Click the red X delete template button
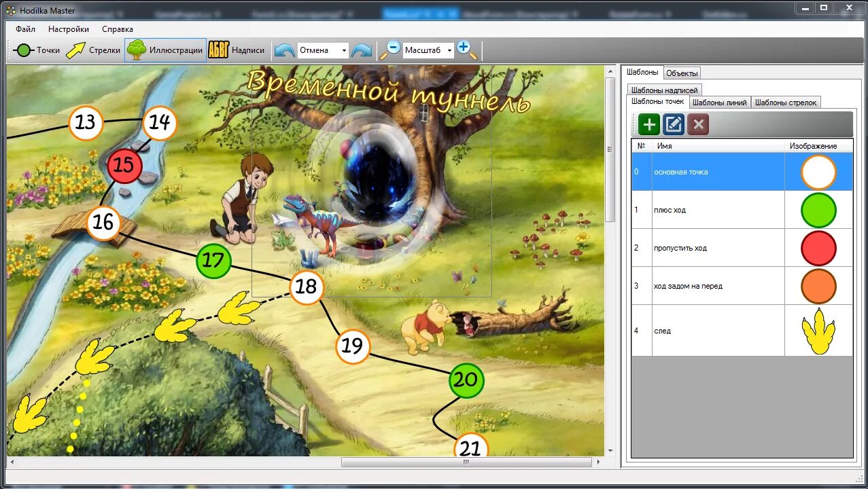 point(698,124)
